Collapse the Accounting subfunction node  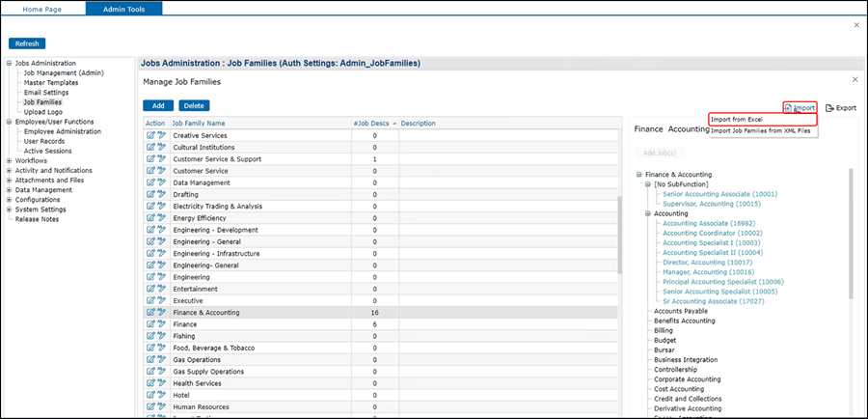pyautogui.click(x=649, y=213)
